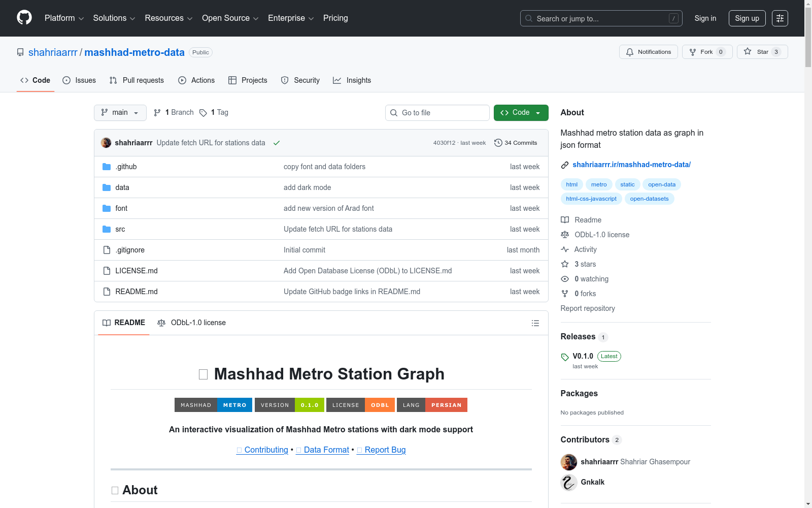
Task: Click shahriaarrr's avatar in commit bar
Action: coord(106,143)
